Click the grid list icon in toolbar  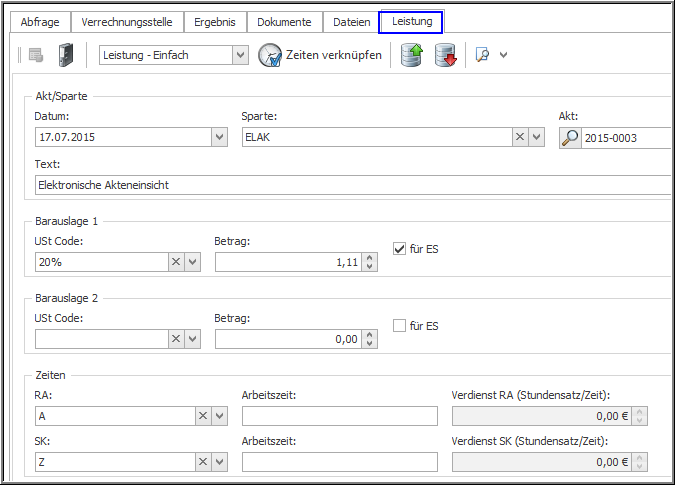pyautogui.click(x=36, y=56)
